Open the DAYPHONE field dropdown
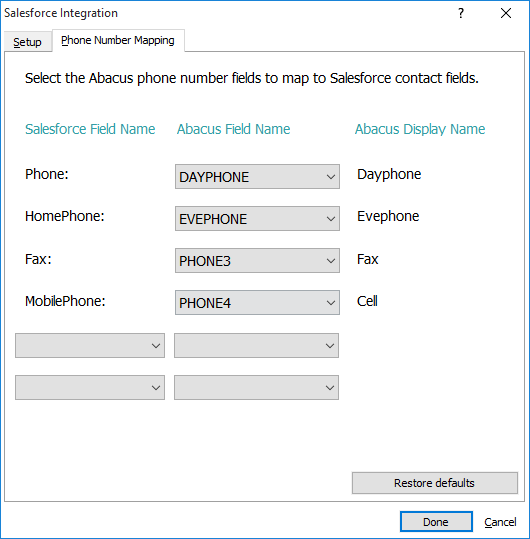Screen dimensions: 530x539 click(x=257, y=177)
